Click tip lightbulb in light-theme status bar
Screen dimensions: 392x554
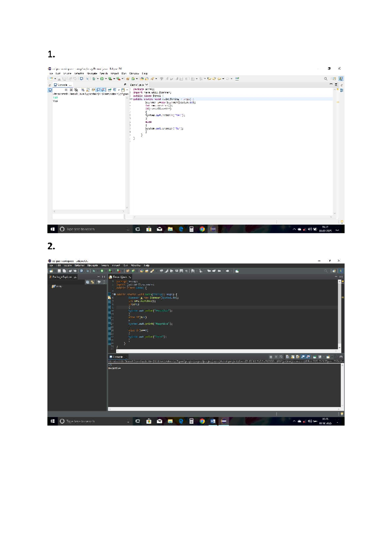[342, 222]
